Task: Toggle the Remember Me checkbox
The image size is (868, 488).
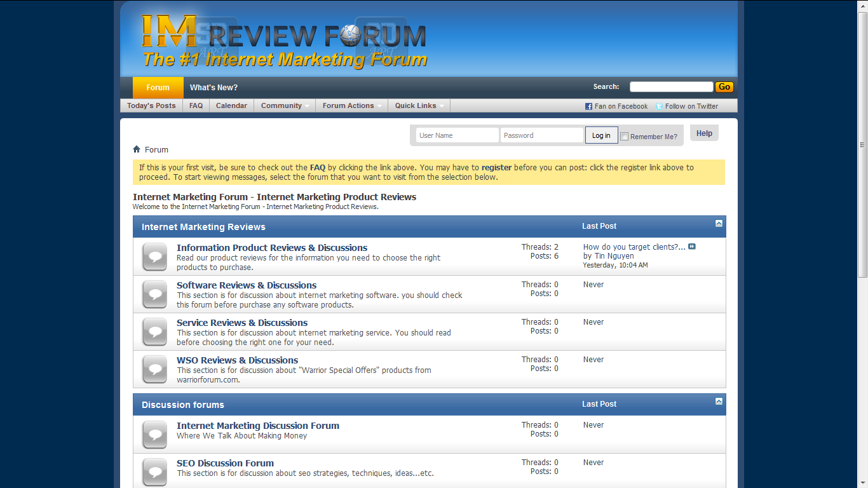Action: pos(624,136)
